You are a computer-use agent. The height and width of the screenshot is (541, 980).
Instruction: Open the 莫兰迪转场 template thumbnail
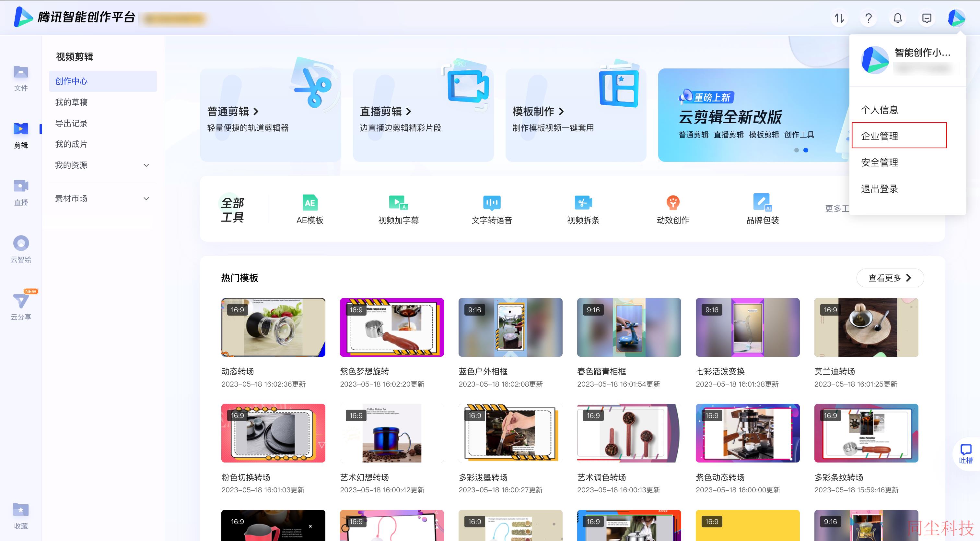tap(866, 327)
